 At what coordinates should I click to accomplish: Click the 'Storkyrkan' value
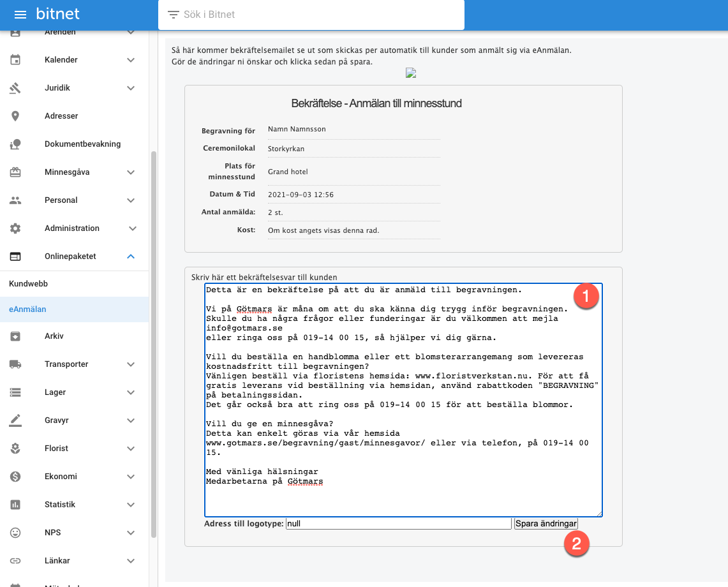tap(286, 149)
